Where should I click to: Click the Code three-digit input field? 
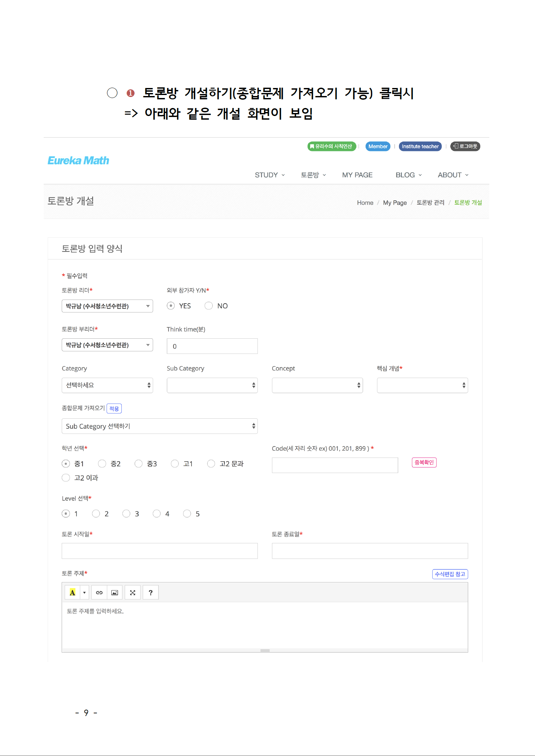pyautogui.click(x=335, y=465)
